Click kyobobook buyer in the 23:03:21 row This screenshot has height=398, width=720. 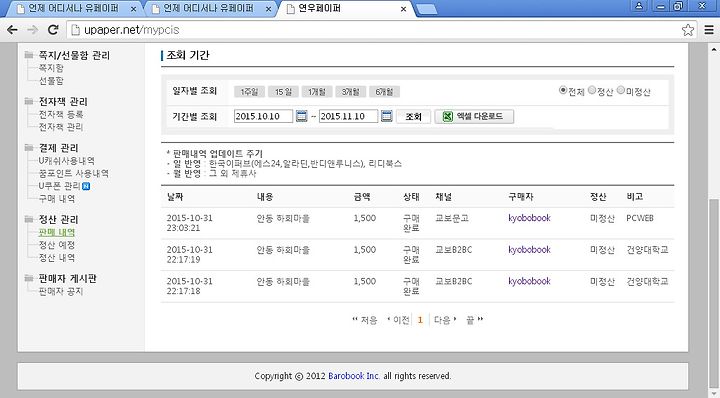tap(529, 218)
